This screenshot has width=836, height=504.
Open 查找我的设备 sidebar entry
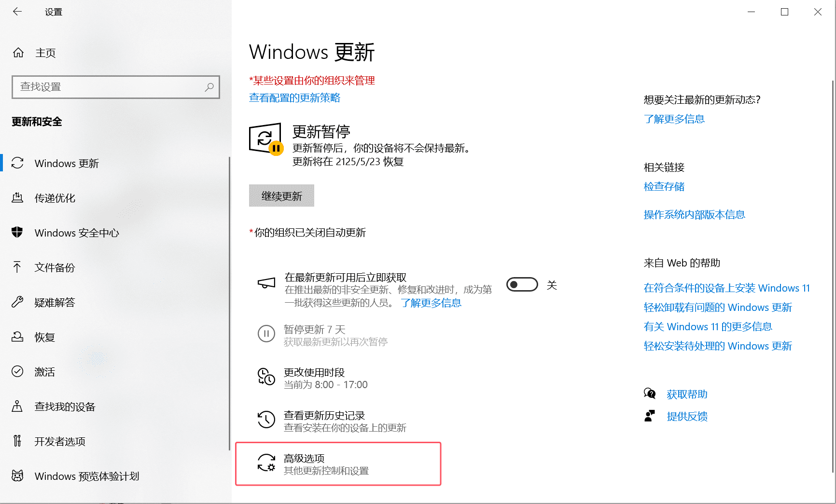(x=65, y=406)
